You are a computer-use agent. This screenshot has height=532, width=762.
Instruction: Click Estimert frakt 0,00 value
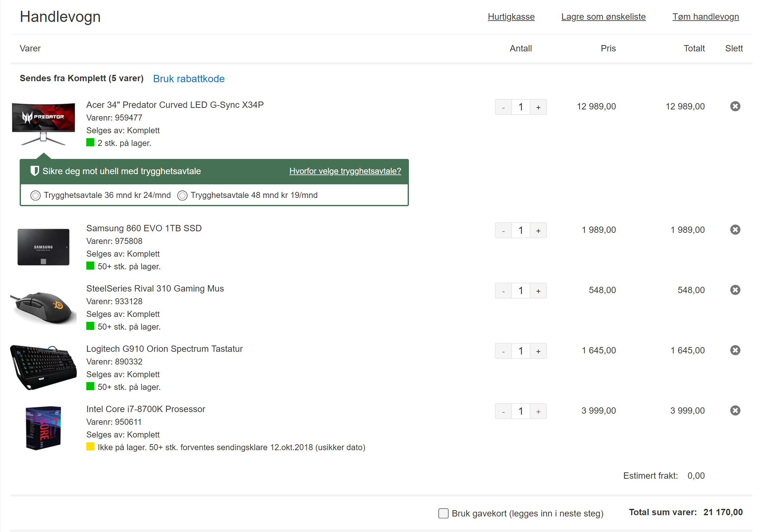696,476
